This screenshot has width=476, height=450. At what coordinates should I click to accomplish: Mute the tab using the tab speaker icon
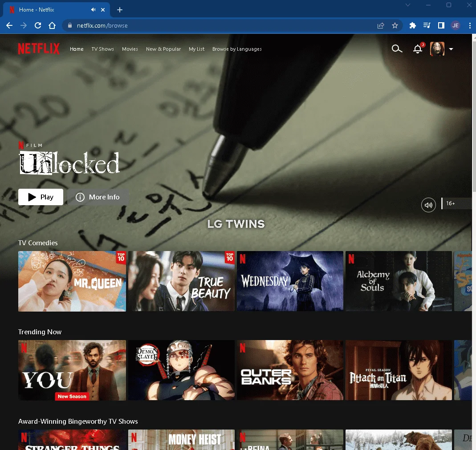93,10
